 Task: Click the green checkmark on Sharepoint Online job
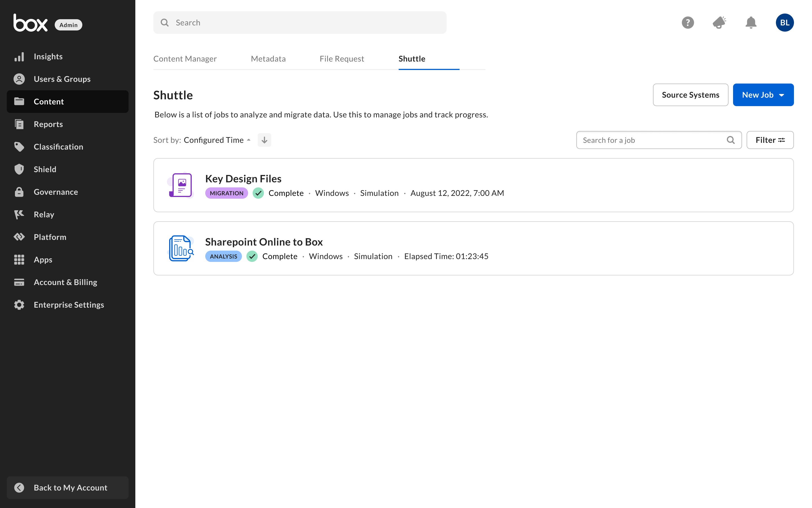pyautogui.click(x=252, y=256)
